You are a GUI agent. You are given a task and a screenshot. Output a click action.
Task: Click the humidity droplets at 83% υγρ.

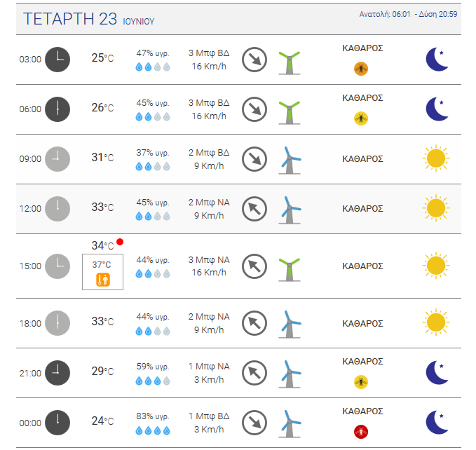coord(153,430)
